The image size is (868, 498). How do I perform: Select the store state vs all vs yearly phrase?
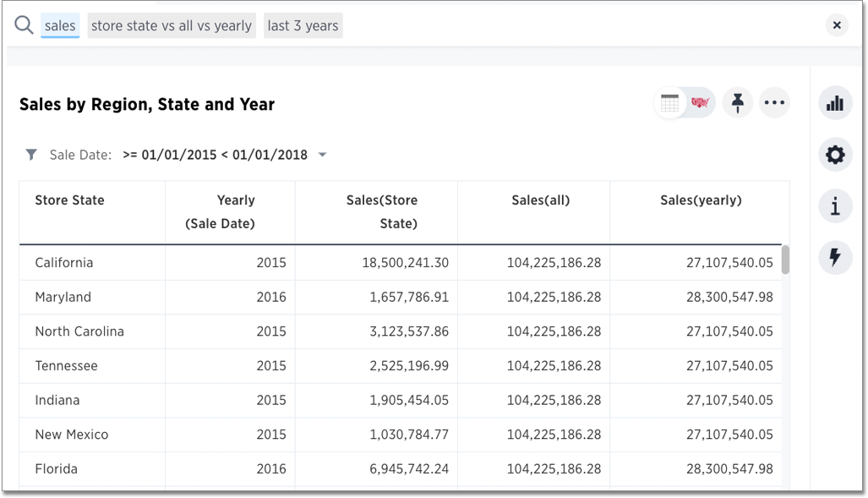click(x=171, y=25)
